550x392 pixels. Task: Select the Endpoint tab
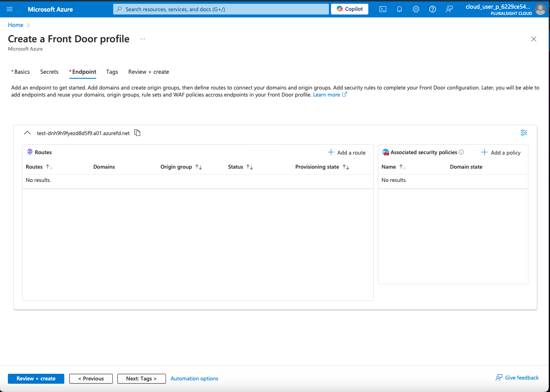[x=83, y=72]
